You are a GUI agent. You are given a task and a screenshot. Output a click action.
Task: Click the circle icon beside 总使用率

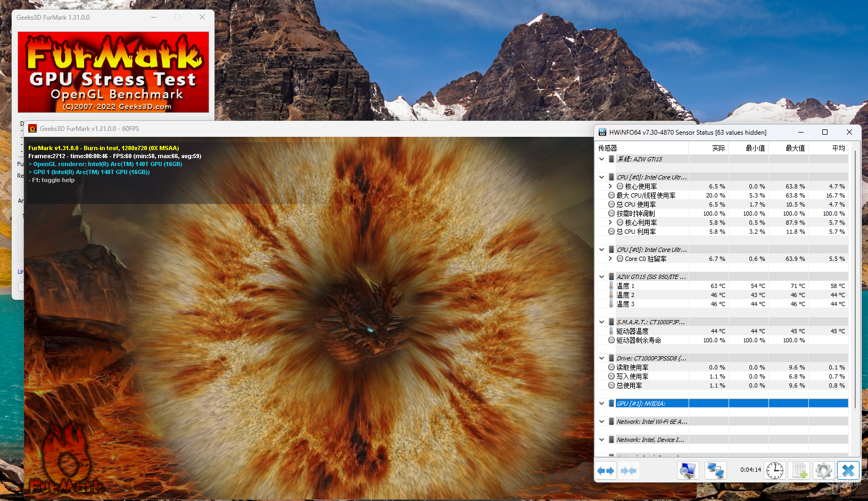tap(611, 385)
